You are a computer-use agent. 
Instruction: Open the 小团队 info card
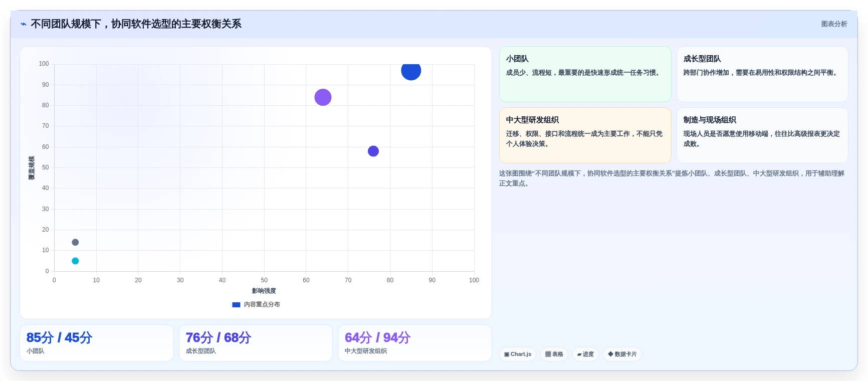click(x=585, y=74)
